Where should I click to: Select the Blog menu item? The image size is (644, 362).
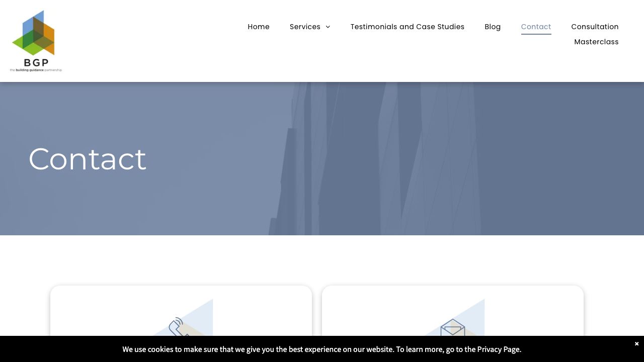(x=493, y=27)
